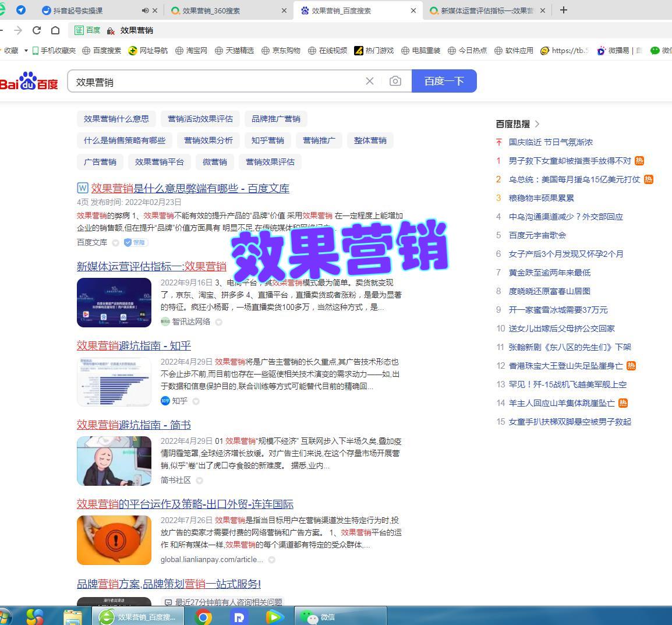This screenshot has height=625, width=672.
Task: Close the 效果营销_360搜索 tab
Action: point(284,10)
